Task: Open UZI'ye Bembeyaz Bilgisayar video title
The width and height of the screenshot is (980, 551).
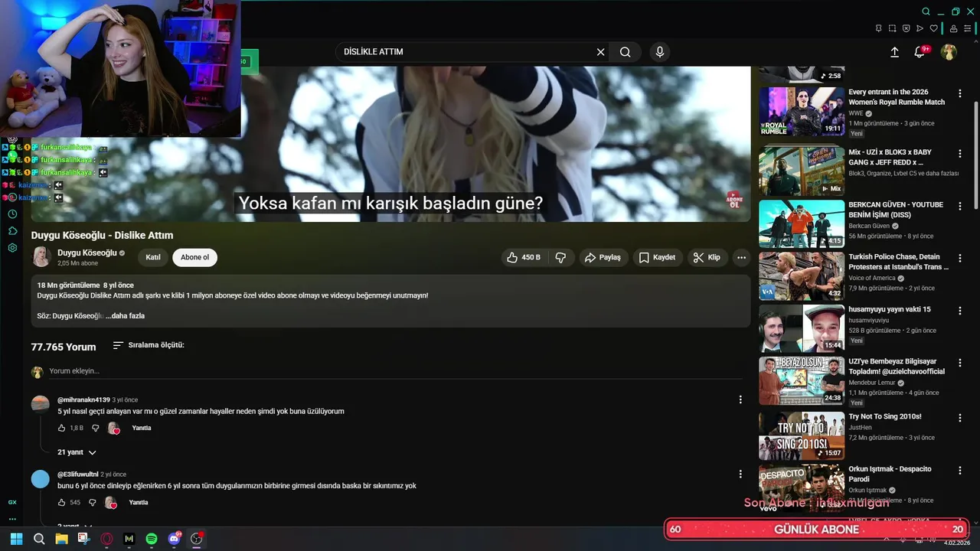Action: click(x=897, y=367)
